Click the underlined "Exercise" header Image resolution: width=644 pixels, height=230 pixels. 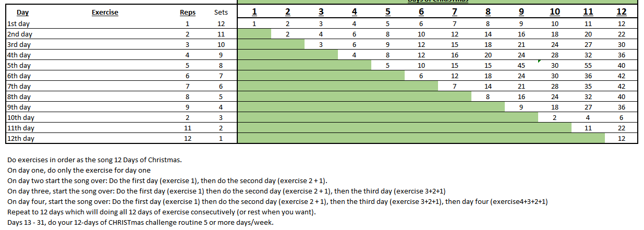coord(105,13)
